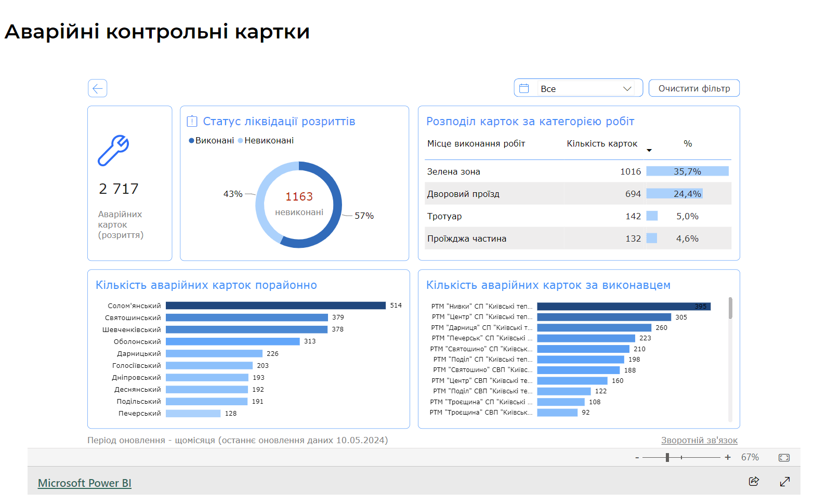This screenshot has width=814, height=504.
Task: Open the Все period dropdown
Action: (585, 89)
